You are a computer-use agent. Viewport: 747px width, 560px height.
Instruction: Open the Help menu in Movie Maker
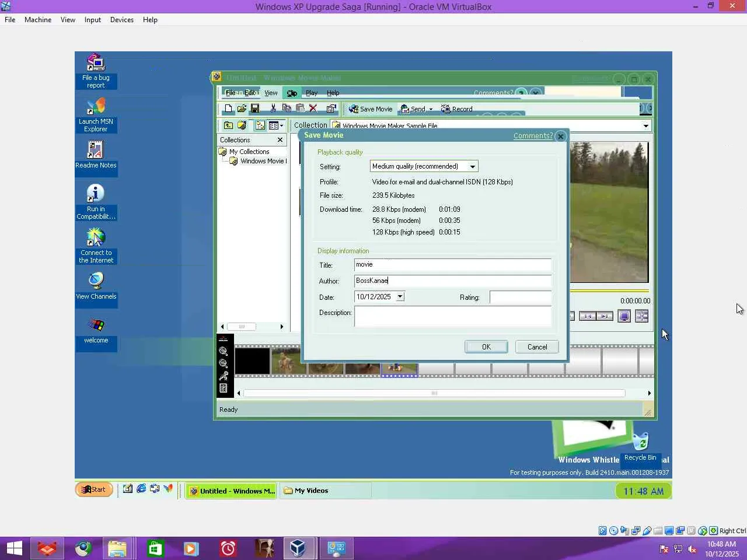333,93
